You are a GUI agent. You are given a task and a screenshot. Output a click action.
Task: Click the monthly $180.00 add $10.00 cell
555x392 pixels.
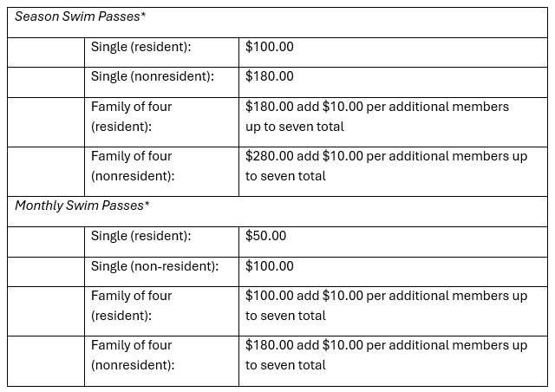[387, 355]
